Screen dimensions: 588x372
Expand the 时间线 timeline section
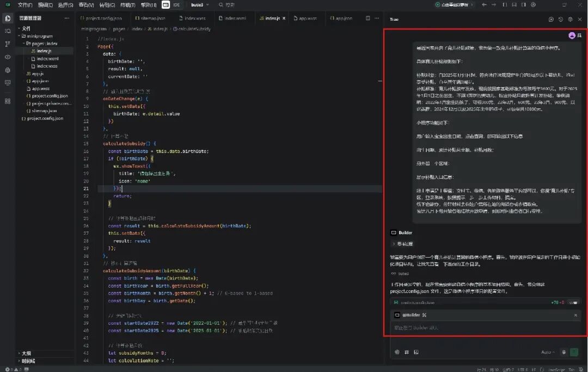point(27,361)
